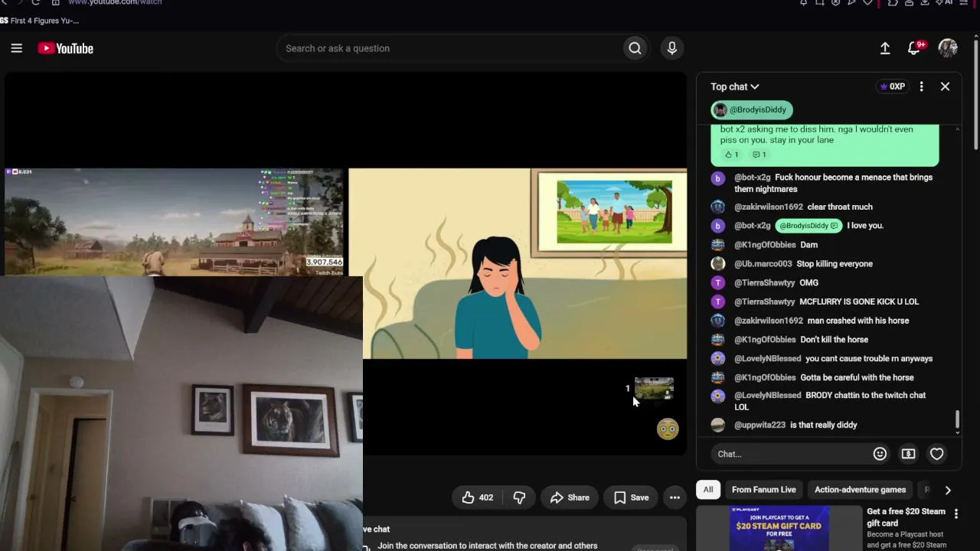Image resolution: width=980 pixels, height=551 pixels.
Task: Click avatar beside 'you cant cause trouble' message
Action: 717,358
